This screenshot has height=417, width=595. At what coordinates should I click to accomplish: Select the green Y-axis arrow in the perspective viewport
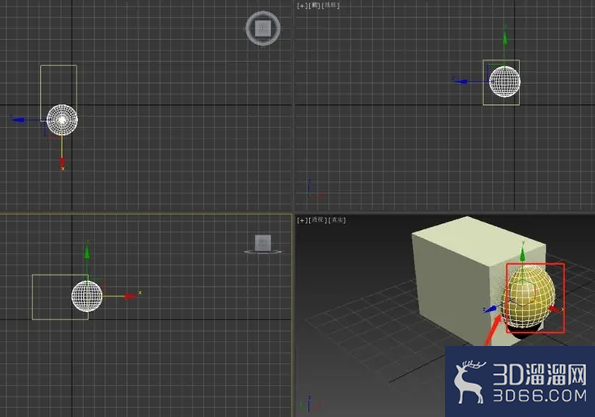coord(523,253)
